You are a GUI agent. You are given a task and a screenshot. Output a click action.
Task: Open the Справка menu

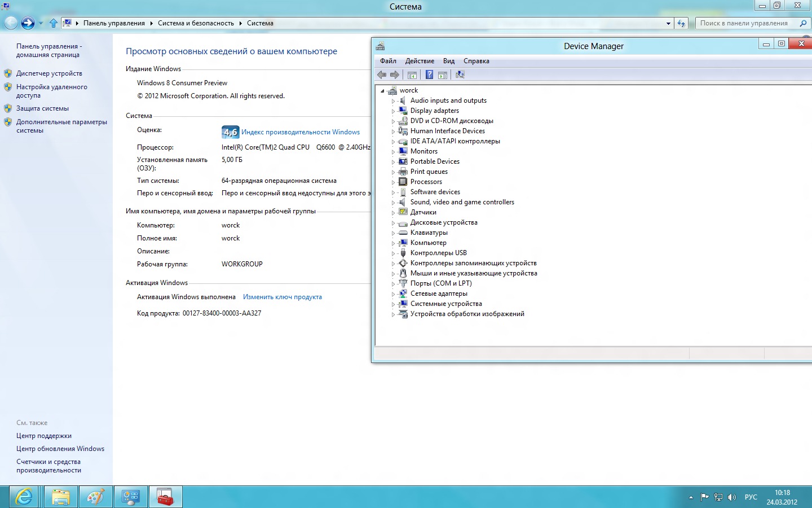(x=476, y=61)
